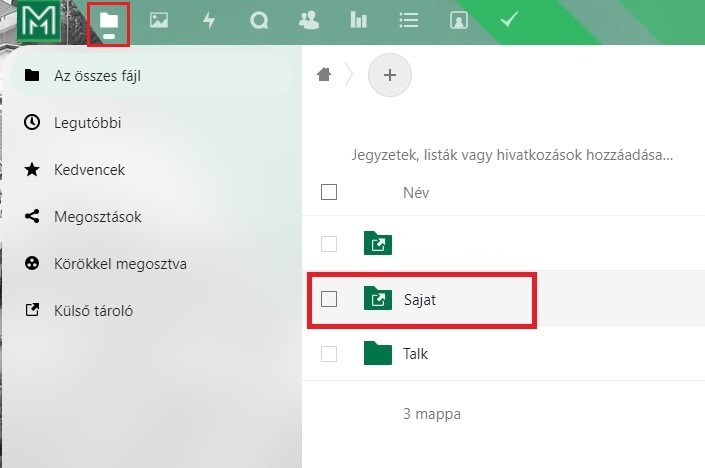
Task: Open the Photos app icon
Action: point(158,20)
